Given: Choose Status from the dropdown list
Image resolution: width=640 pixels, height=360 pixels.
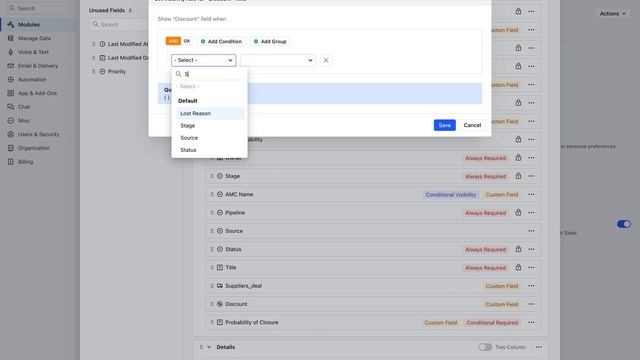Looking at the screenshot, I should [210, 150].
